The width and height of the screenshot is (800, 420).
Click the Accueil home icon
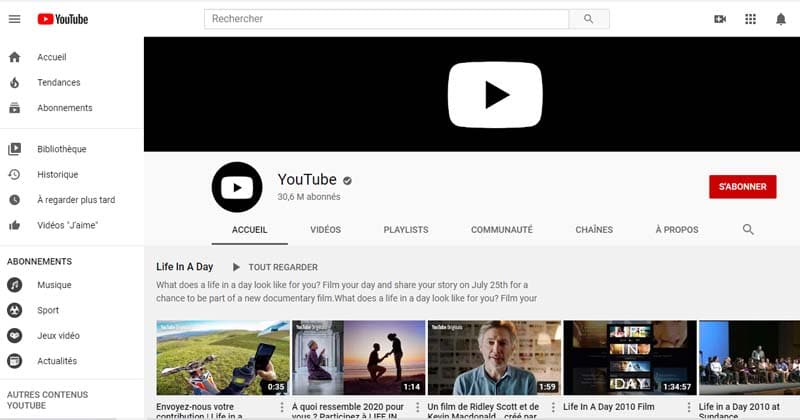pos(15,57)
